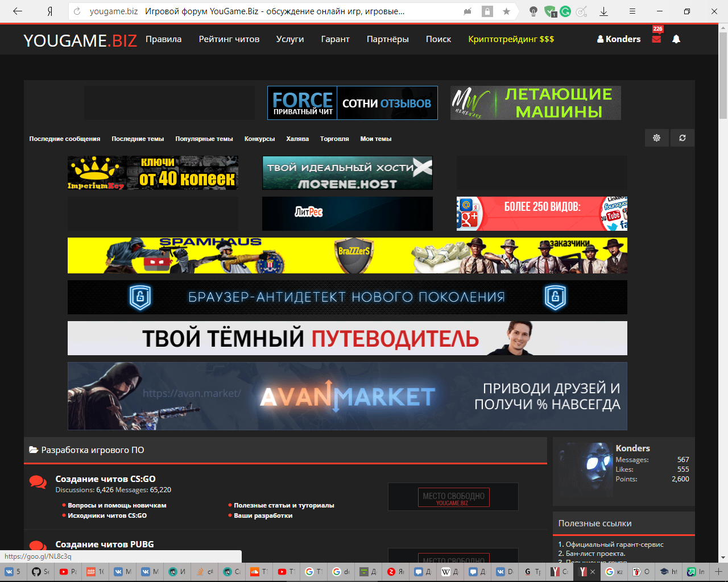Open the Правила menu item
The width and height of the screenshot is (728, 582).
pyautogui.click(x=164, y=39)
